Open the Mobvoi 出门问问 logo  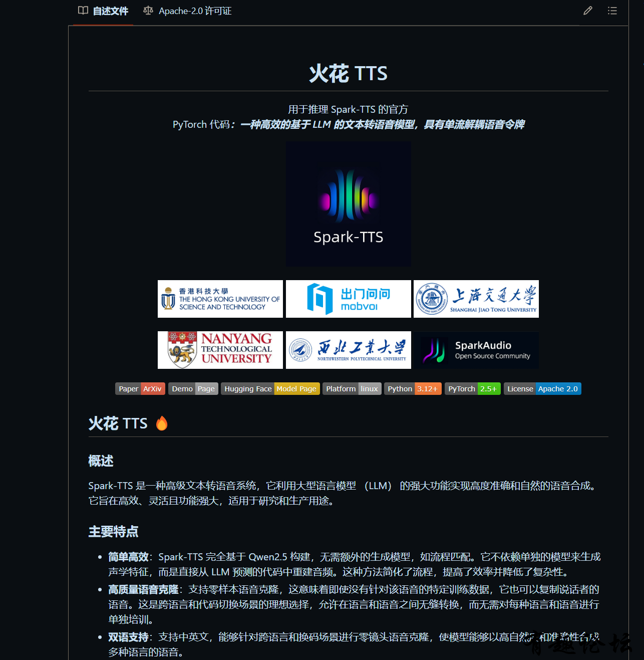[x=349, y=299]
